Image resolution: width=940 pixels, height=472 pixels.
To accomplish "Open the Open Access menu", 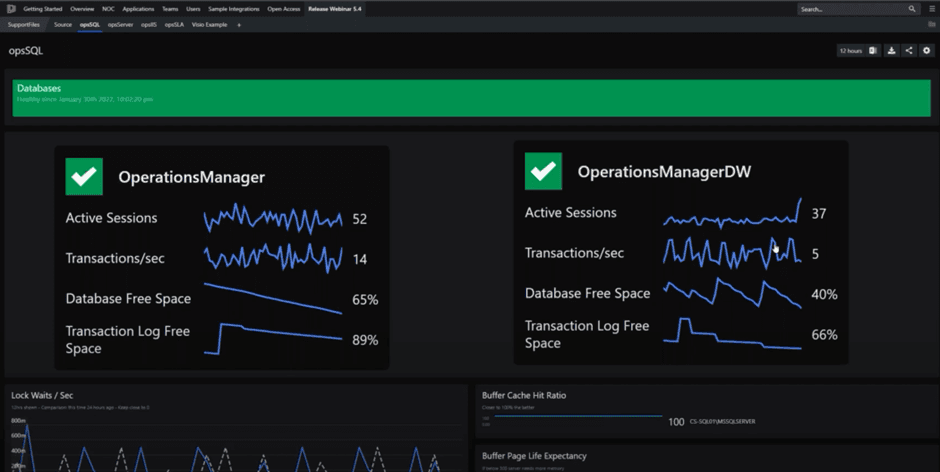I will point(284,9).
